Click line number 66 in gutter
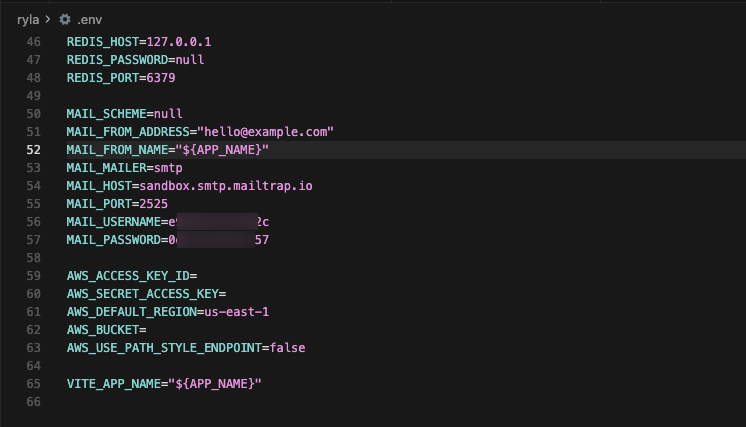The height and width of the screenshot is (427, 746). pos(33,402)
